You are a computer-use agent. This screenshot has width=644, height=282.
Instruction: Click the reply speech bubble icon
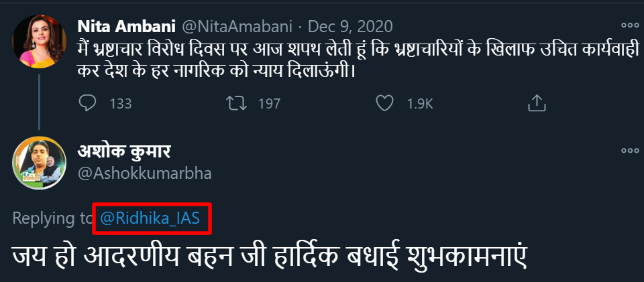(x=89, y=103)
